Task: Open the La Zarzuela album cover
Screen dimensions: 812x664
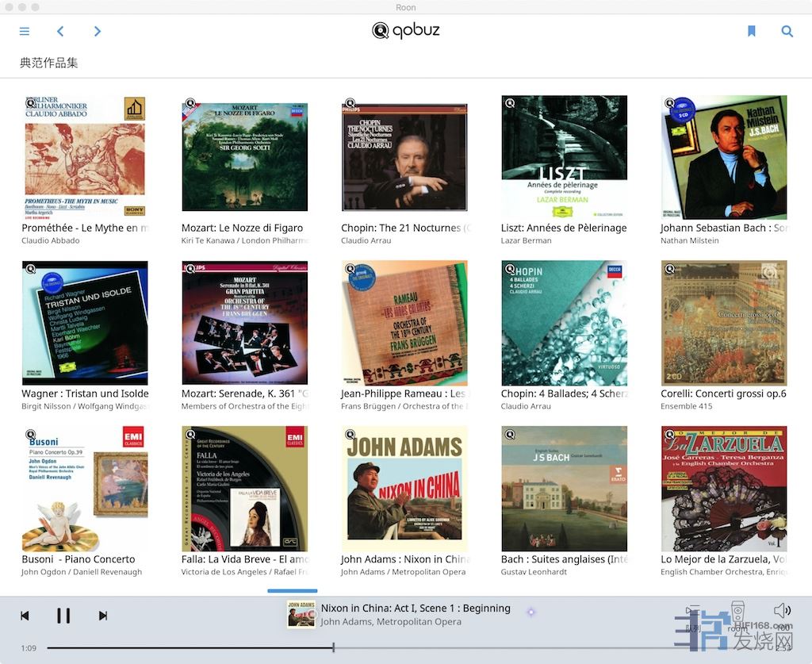Action: (723, 489)
